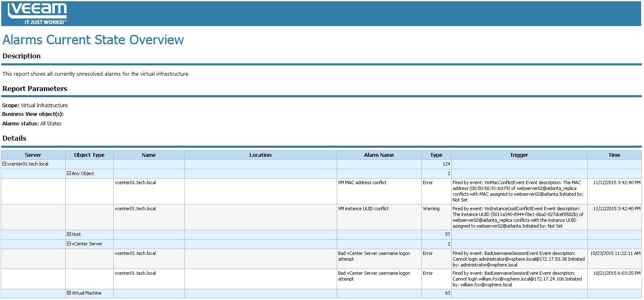Expand the Host group
The height and width of the screenshot is (300, 644).
(x=69, y=234)
